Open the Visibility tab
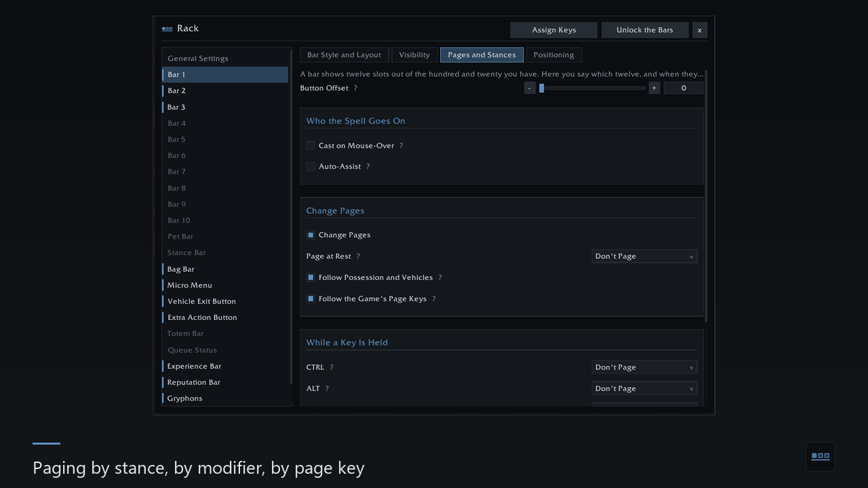 414,55
